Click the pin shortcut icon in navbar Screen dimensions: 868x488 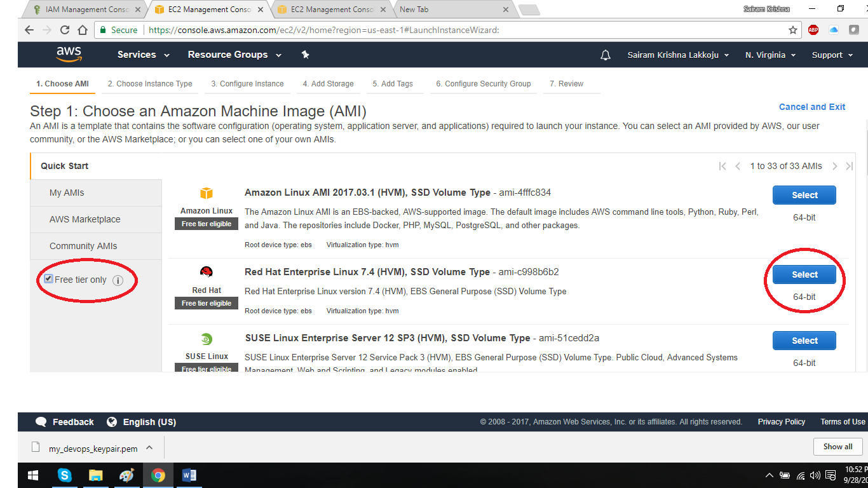(x=305, y=55)
